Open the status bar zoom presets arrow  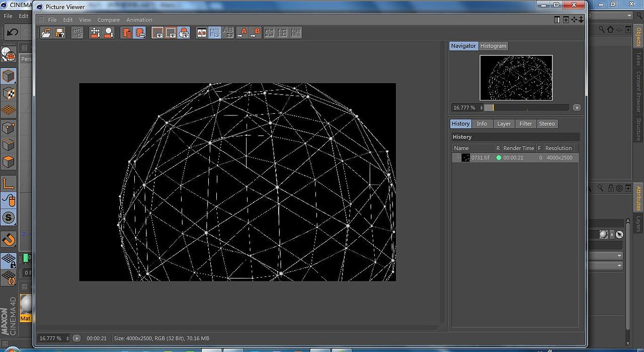[76, 338]
